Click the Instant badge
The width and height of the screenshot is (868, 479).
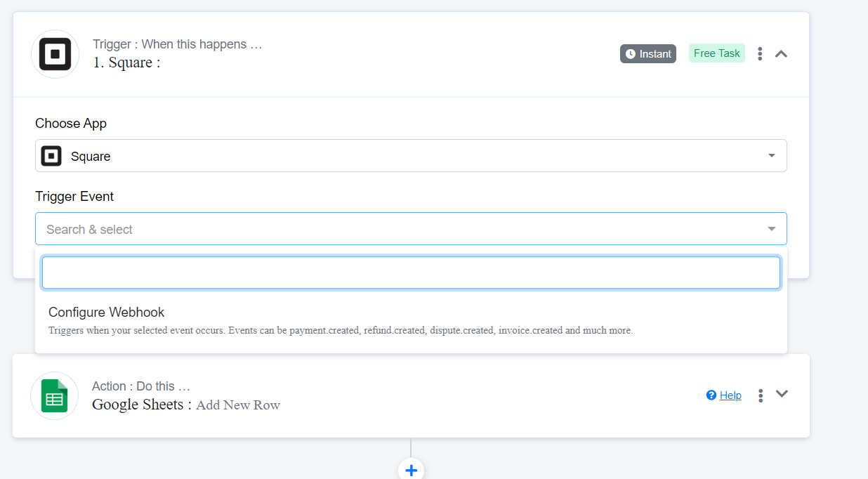coord(647,54)
